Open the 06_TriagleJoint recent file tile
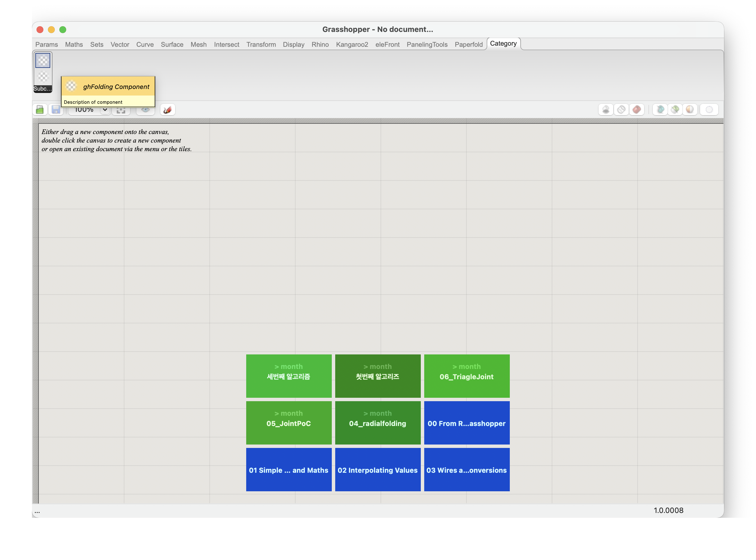This screenshot has height=560, width=756. [466, 376]
